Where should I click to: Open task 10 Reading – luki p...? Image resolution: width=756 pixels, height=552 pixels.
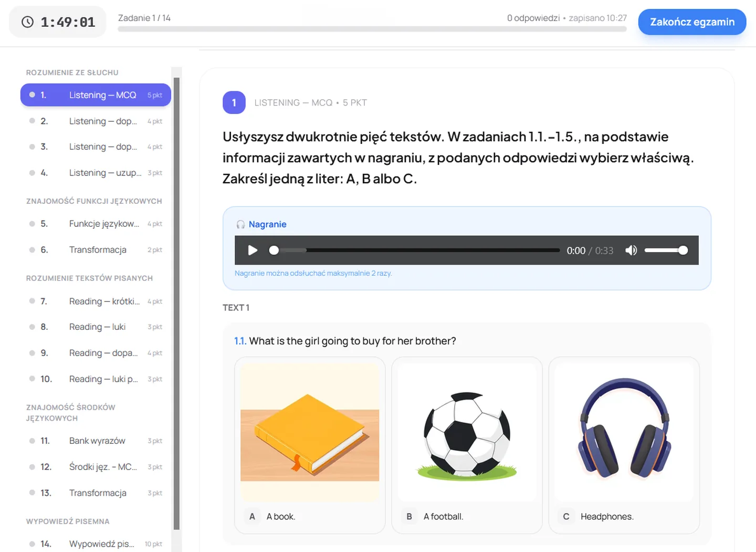96,379
